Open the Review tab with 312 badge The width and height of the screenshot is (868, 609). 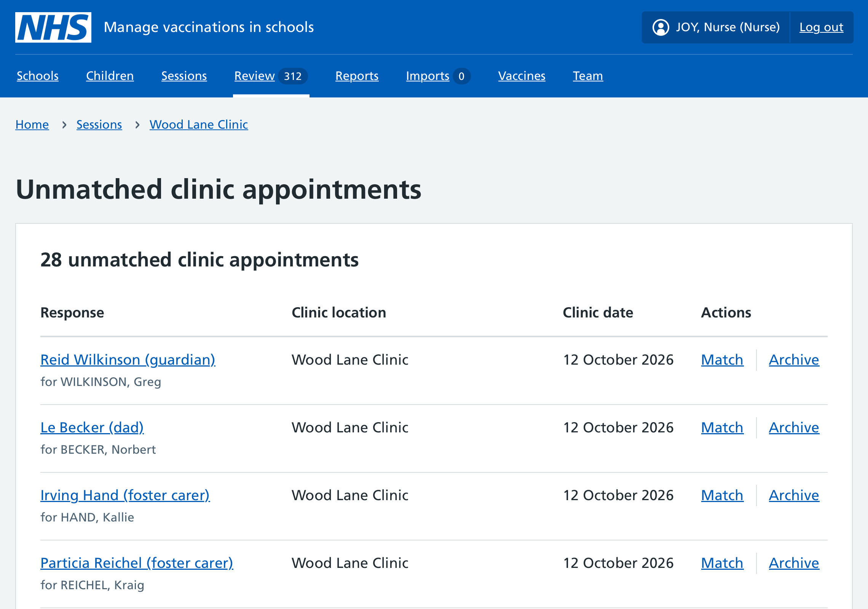click(x=271, y=76)
